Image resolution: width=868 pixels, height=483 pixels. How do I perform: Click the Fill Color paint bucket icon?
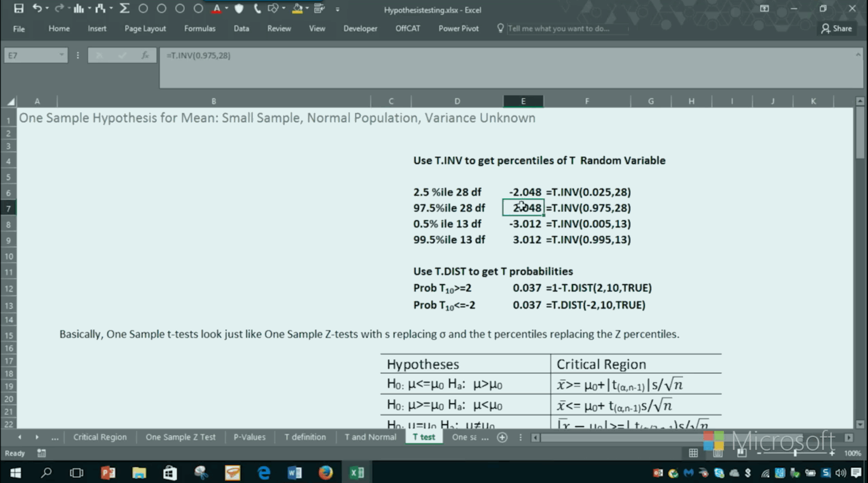[x=297, y=9]
